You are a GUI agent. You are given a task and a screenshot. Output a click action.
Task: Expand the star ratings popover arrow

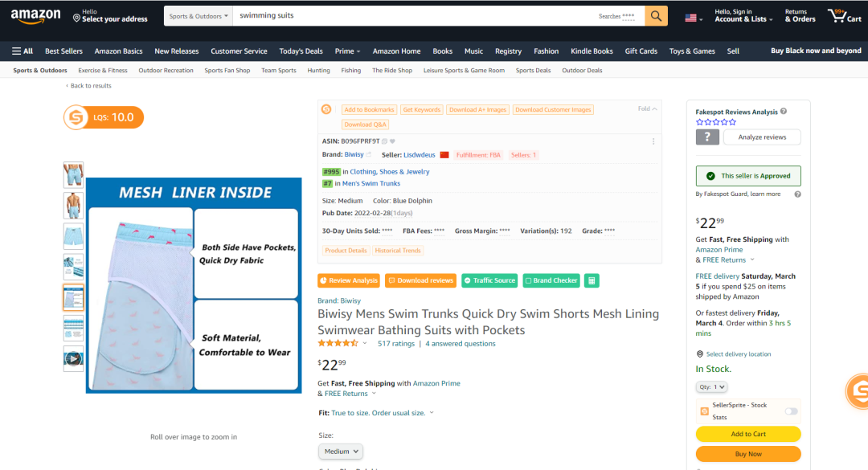click(365, 343)
